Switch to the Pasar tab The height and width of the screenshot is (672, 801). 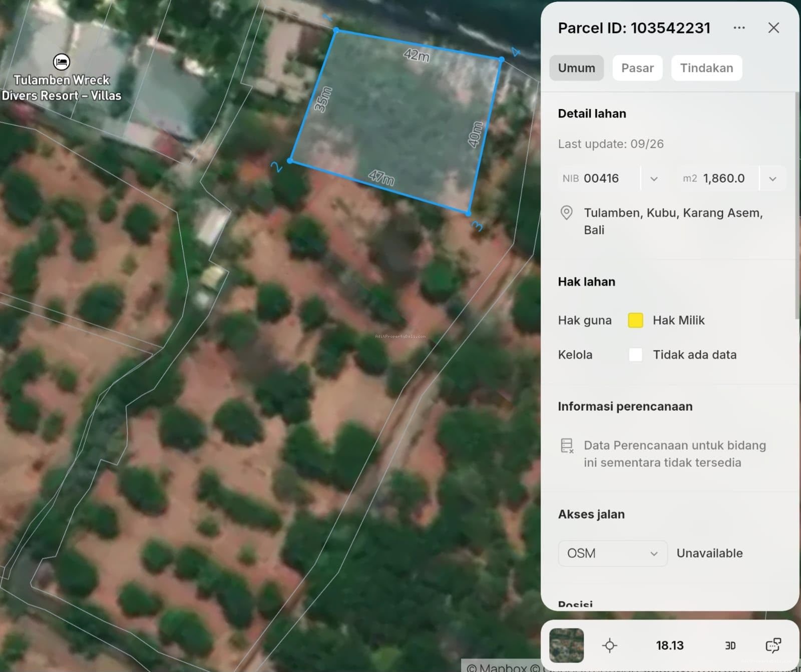click(637, 68)
